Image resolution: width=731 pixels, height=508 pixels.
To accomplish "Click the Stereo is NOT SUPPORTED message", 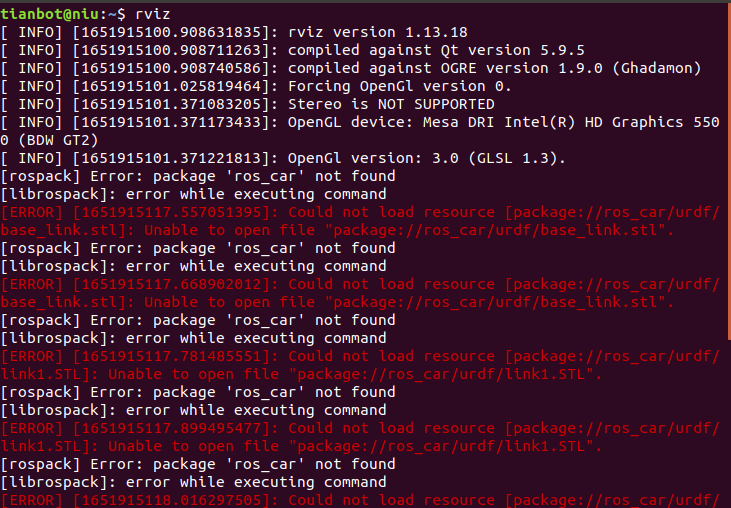I will 391,104.
